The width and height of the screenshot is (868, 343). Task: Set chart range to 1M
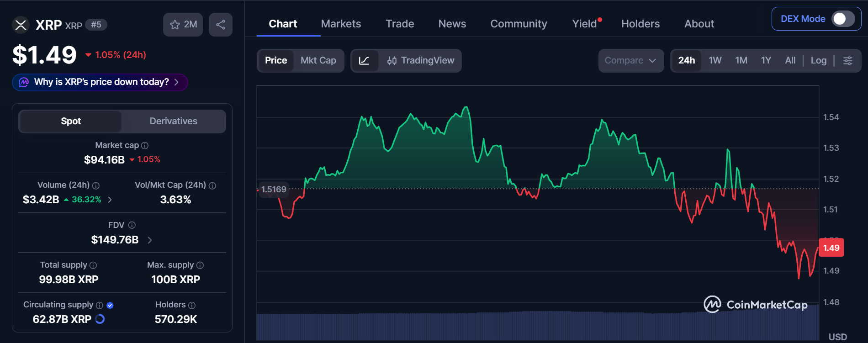[x=741, y=61]
